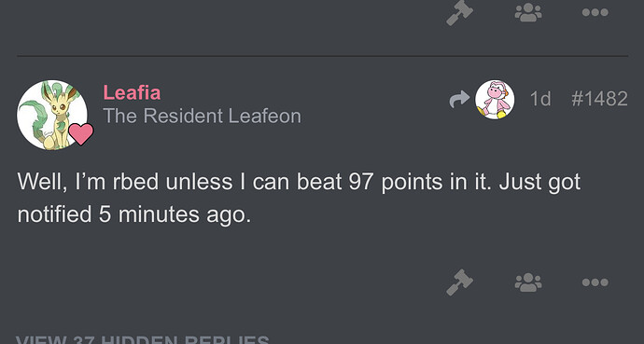Viewport: 644px width, 344px height.
Task: Open moderation gavel on the upper post
Action: click(459, 13)
